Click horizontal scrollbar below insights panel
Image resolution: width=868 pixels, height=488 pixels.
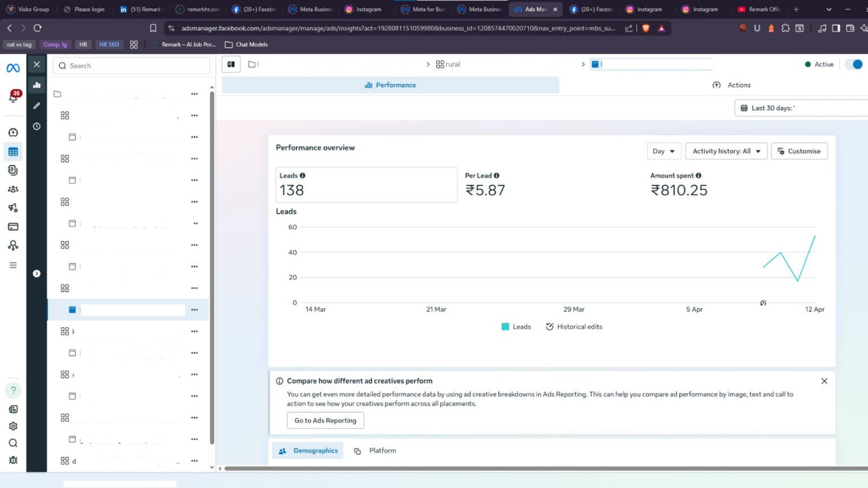tap(546, 468)
